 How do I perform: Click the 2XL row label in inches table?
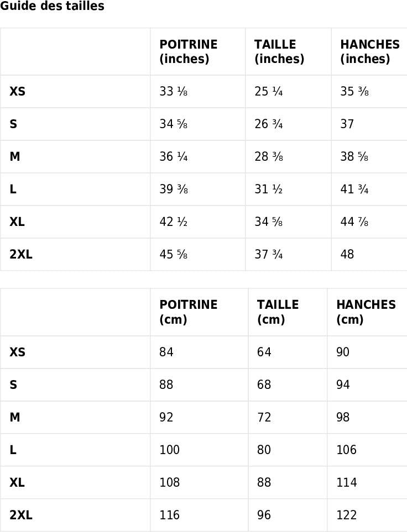(x=21, y=255)
